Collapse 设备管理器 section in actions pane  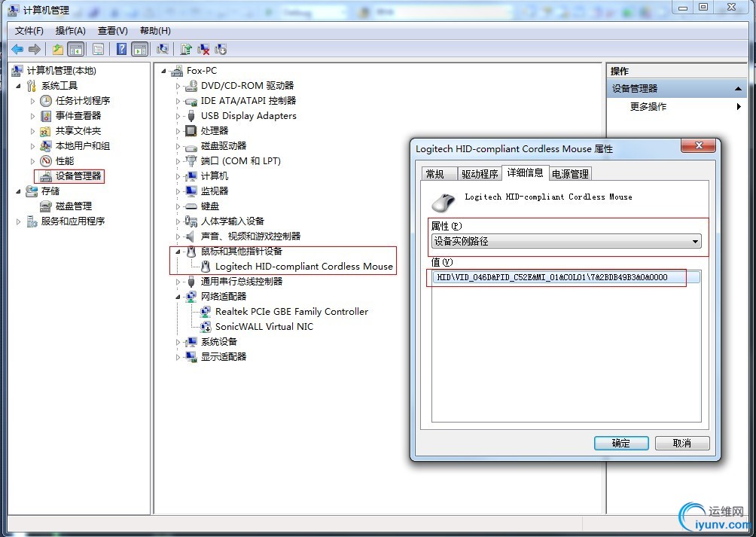click(x=738, y=89)
